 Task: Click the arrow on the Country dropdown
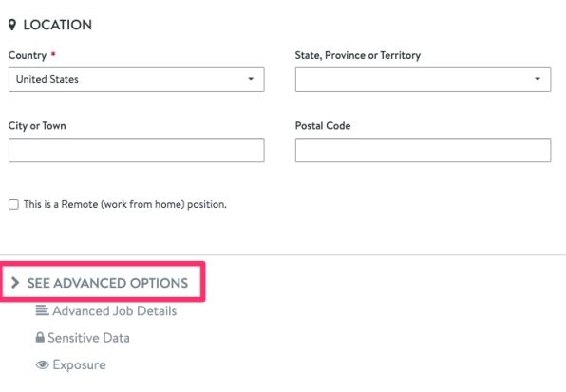click(x=251, y=79)
